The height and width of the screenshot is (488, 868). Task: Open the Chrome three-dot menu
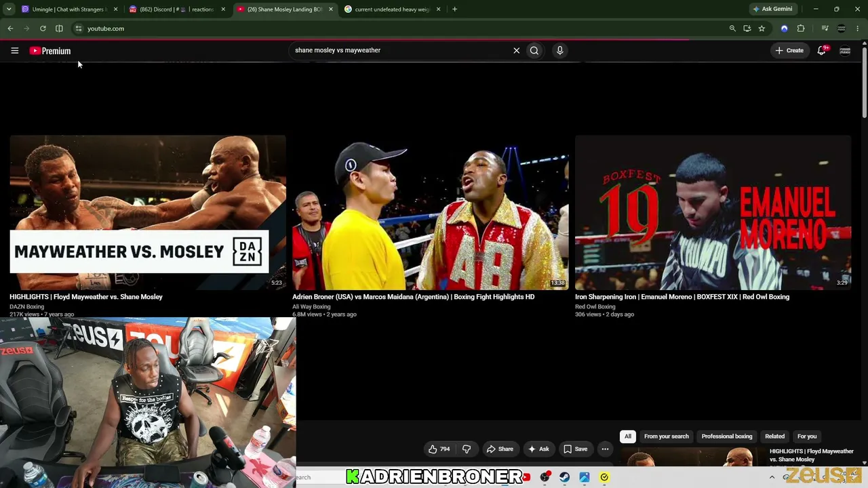[x=858, y=28]
